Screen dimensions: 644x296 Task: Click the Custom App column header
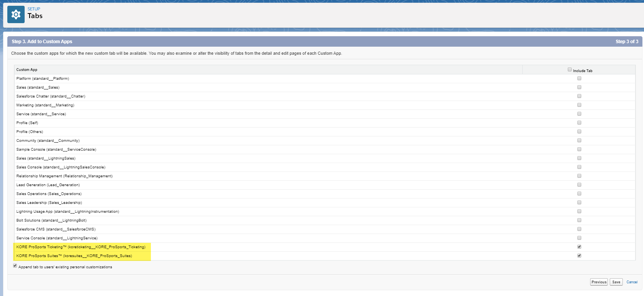pos(27,70)
